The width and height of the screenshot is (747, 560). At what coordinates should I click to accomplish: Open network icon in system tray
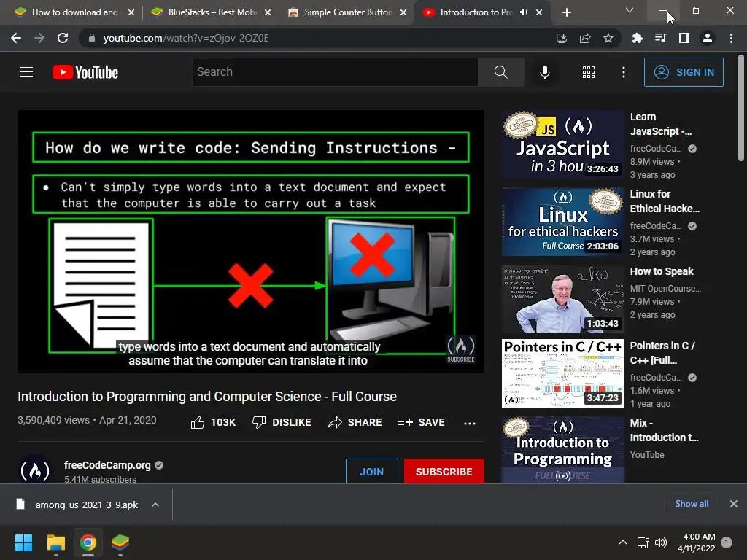click(643, 542)
